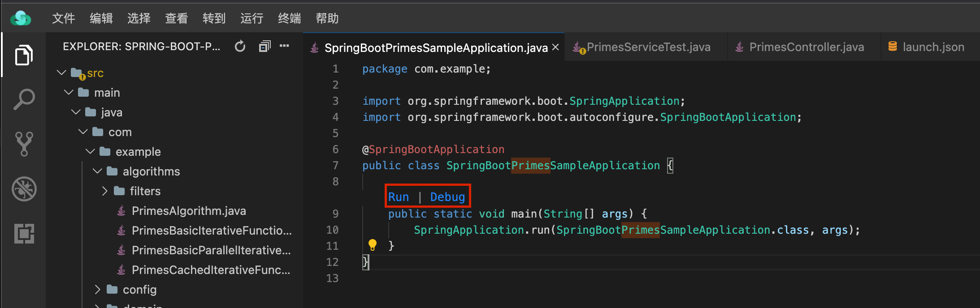This screenshot has height=308, width=980.
Task: Click the launch.json tab file icon
Action: 893,46
